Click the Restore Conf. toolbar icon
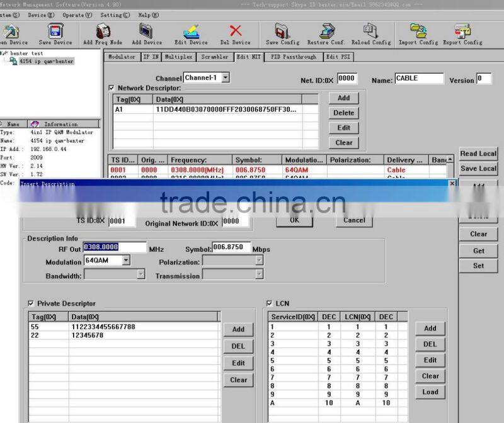The image size is (504, 423). point(326,31)
